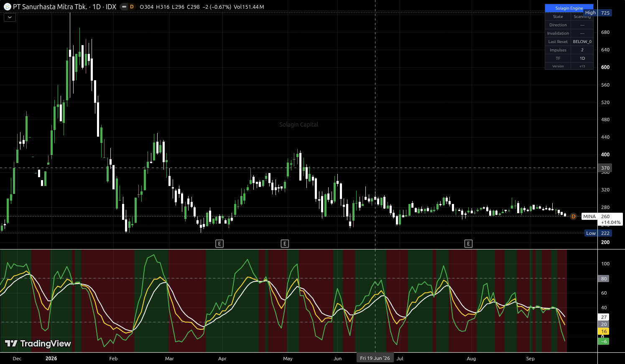Click the Vol 151.44 M volume readout
This screenshot has width=625, height=364.
click(249, 7)
